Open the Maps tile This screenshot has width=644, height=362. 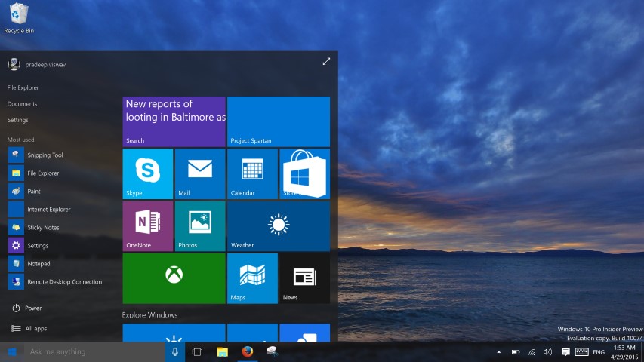tap(251, 278)
